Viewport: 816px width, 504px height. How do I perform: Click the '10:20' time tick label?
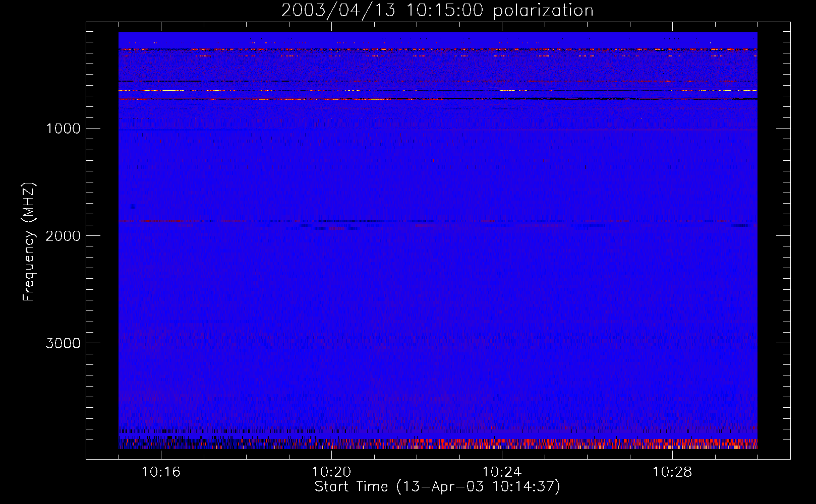331,472
